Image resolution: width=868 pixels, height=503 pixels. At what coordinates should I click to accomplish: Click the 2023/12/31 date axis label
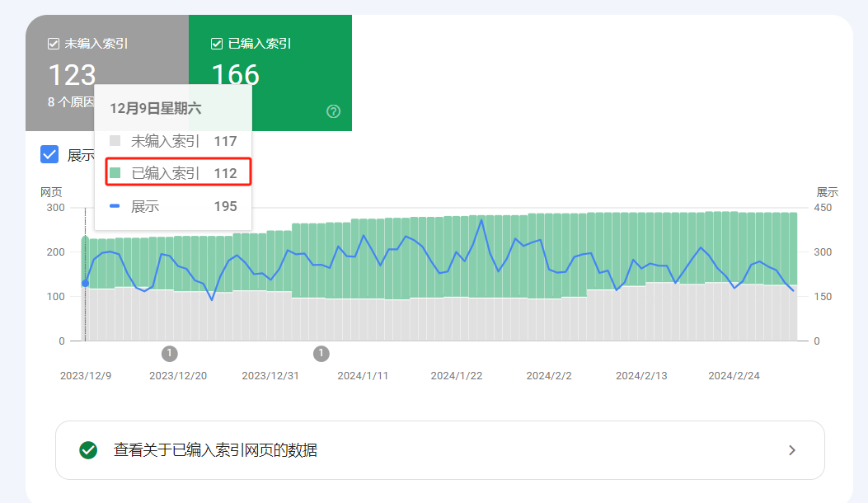click(270, 375)
